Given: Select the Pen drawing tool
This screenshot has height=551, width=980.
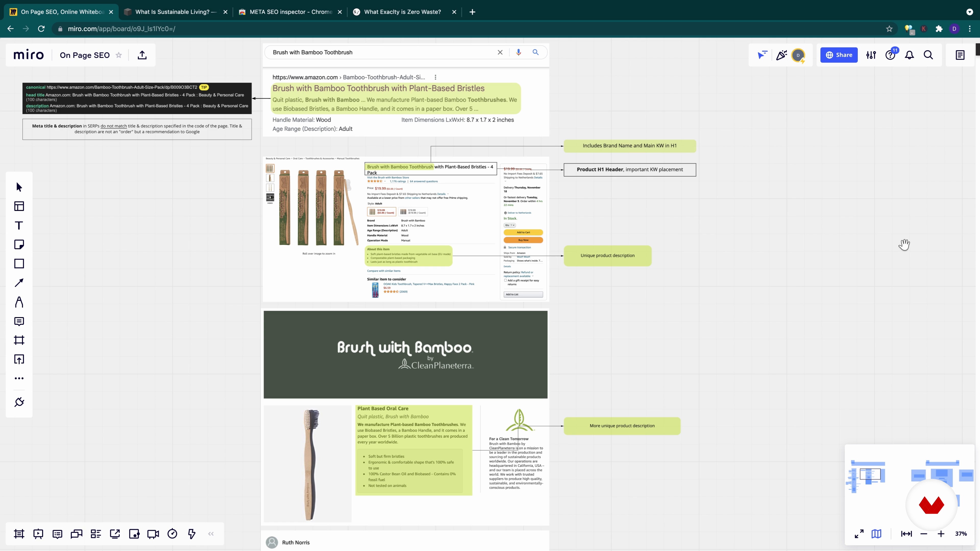Looking at the screenshot, I should 19,302.
